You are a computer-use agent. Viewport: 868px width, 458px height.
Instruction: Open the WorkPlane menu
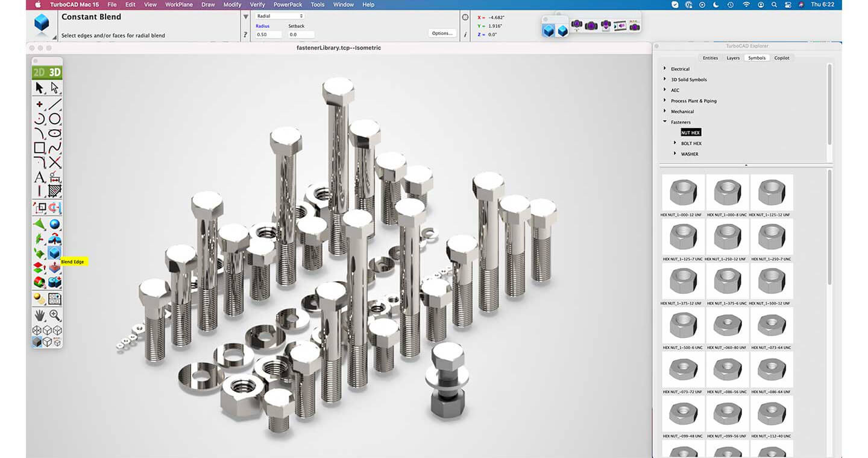[x=178, y=4]
